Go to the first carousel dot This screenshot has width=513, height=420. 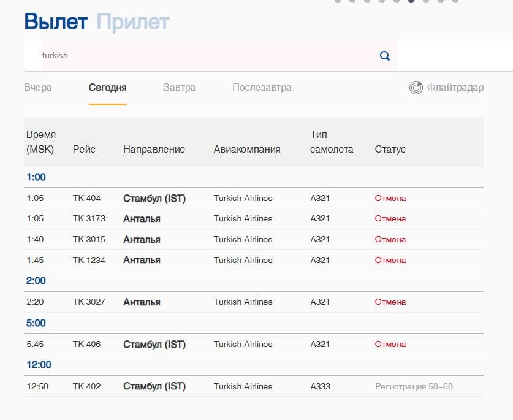(x=337, y=1)
